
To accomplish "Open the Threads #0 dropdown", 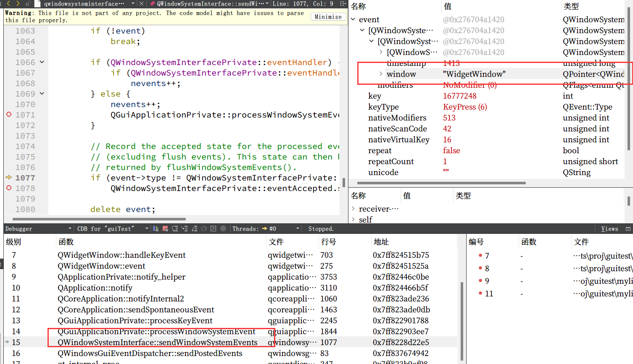I will [298, 228].
